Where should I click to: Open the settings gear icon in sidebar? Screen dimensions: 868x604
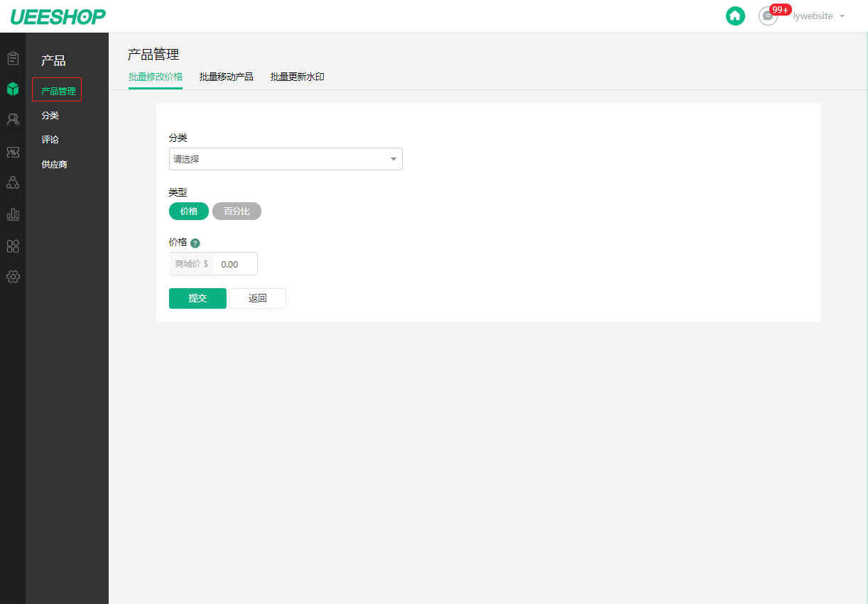(x=13, y=277)
